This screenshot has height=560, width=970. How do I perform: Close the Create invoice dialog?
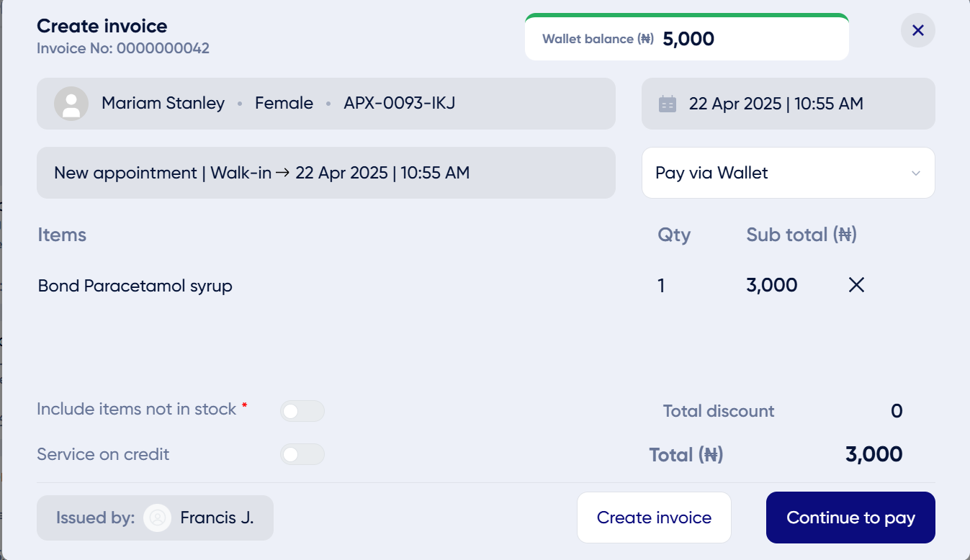coord(917,31)
